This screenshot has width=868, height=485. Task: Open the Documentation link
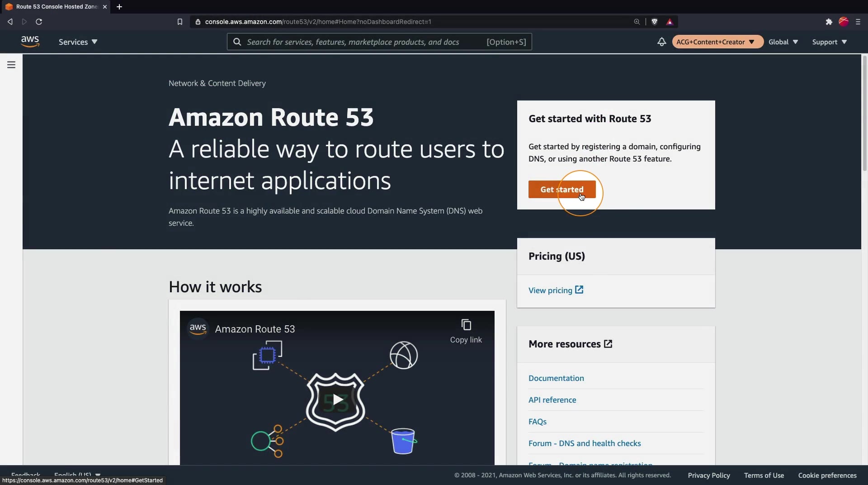point(556,378)
